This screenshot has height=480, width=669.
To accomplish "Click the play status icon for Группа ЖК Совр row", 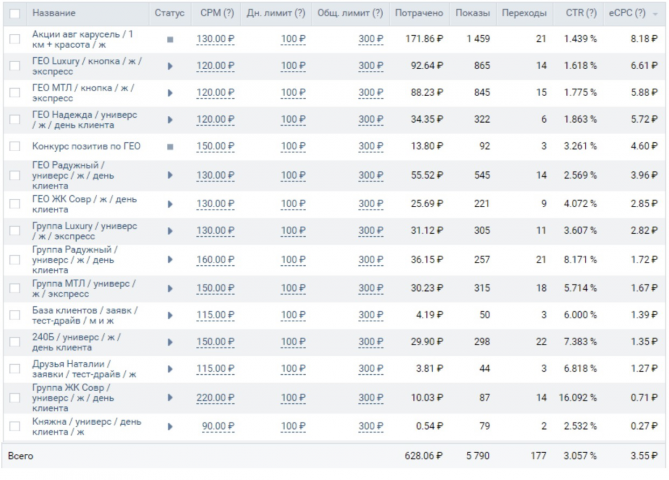I will tap(170, 398).
